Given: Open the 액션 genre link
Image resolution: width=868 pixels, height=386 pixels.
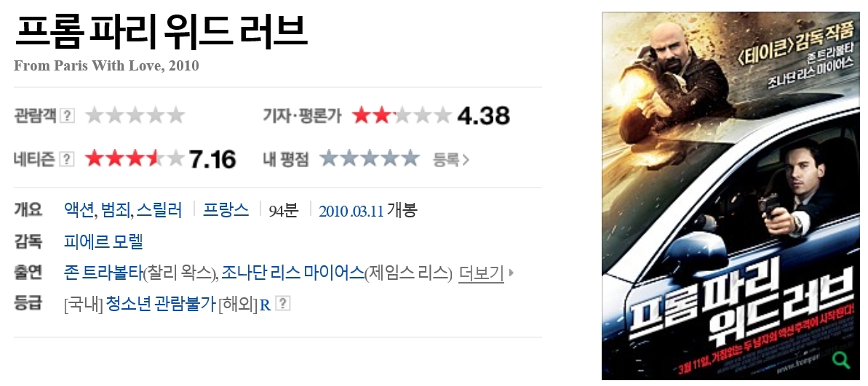Looking at the screenshot, I should pyautogui.click(x=79, y=210).
